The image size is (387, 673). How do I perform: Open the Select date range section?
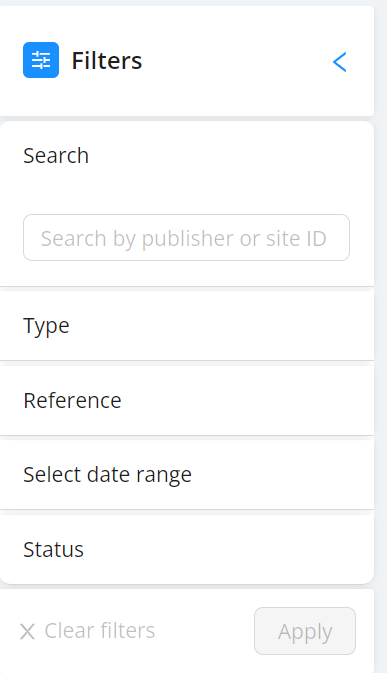pyautogui.click(x=187, y=475)
